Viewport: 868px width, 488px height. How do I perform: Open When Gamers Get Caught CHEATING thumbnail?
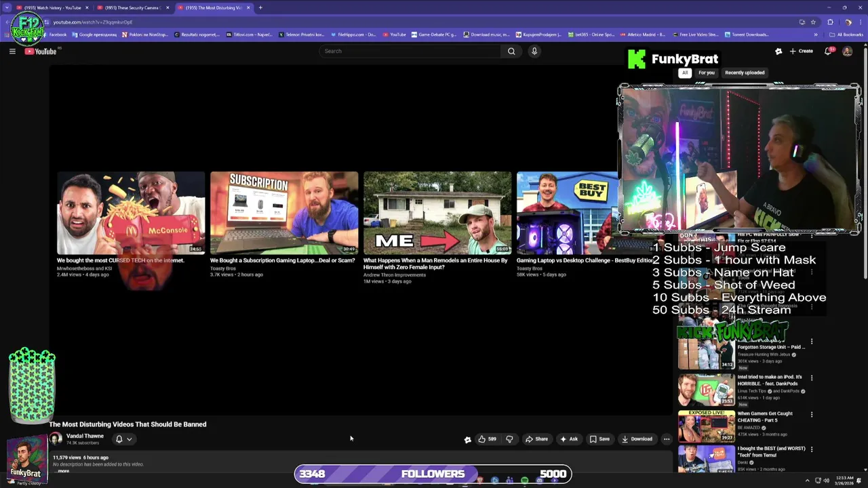click(706, 426)
